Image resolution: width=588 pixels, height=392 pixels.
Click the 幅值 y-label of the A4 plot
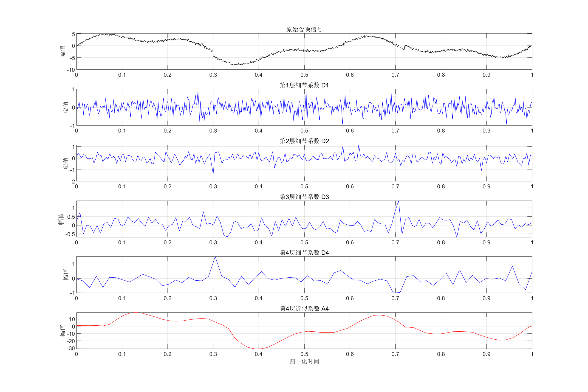click(x=62, y=330)
